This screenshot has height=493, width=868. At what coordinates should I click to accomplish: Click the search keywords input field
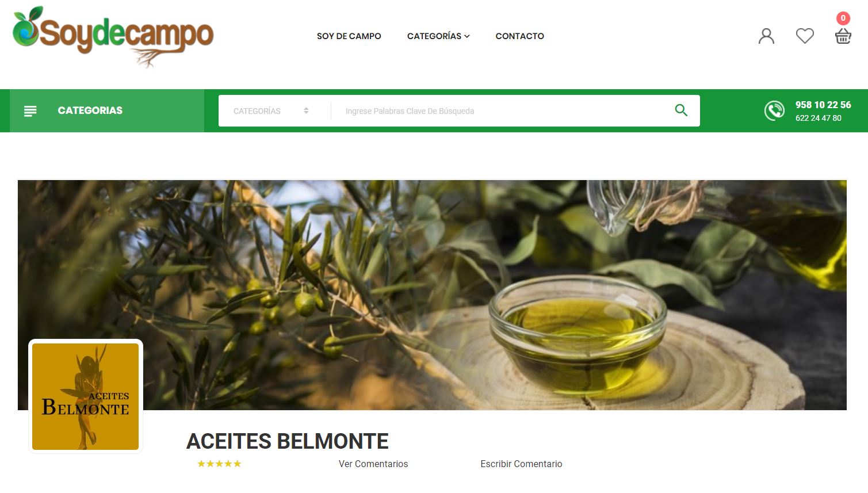pos(500,111)
